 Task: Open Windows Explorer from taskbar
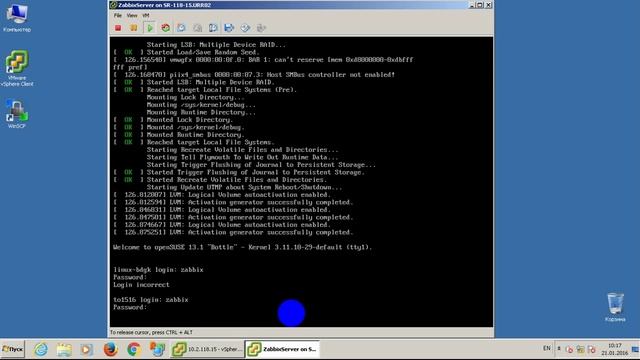tap(64, 349)
